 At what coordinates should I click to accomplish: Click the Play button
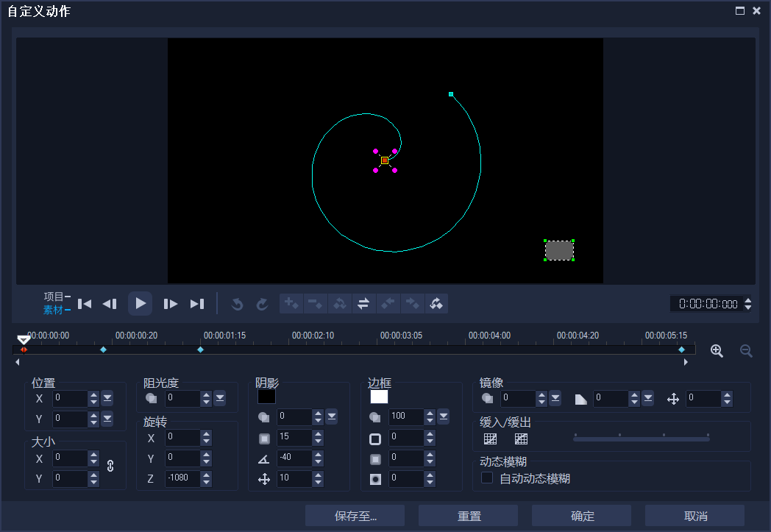point(140,303)
